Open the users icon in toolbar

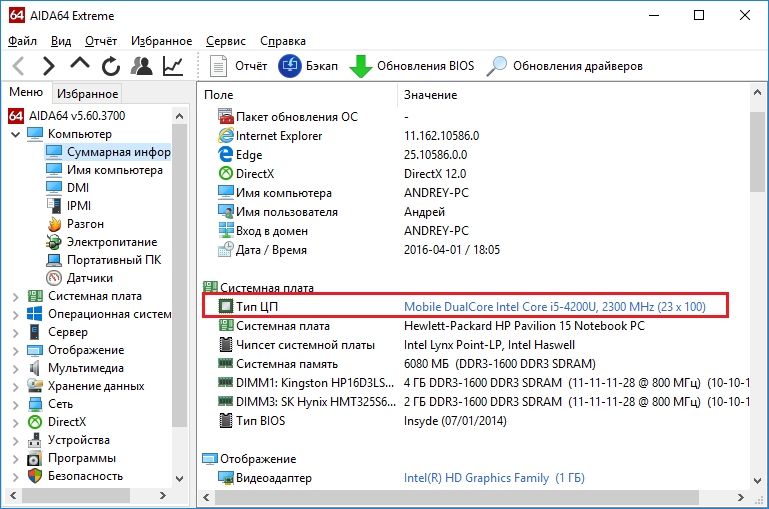[x=142, y=66]
